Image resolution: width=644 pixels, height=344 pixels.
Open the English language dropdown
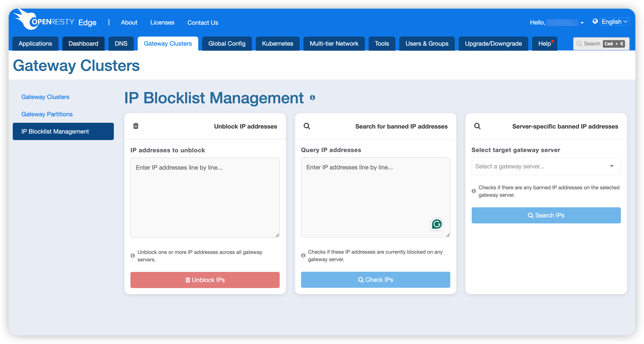point(614,22)
